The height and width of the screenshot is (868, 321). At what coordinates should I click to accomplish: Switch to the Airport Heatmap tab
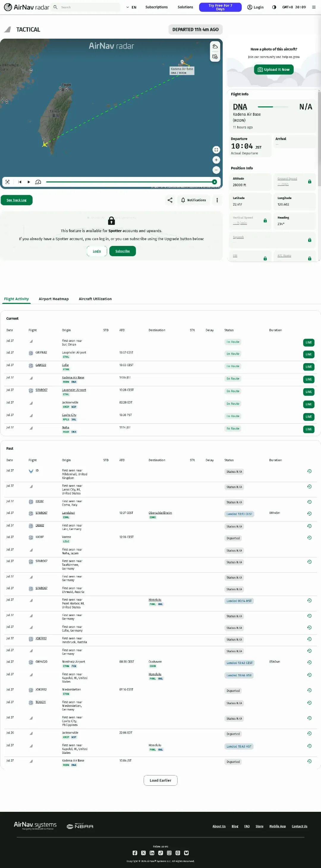[x=53, y=299]
